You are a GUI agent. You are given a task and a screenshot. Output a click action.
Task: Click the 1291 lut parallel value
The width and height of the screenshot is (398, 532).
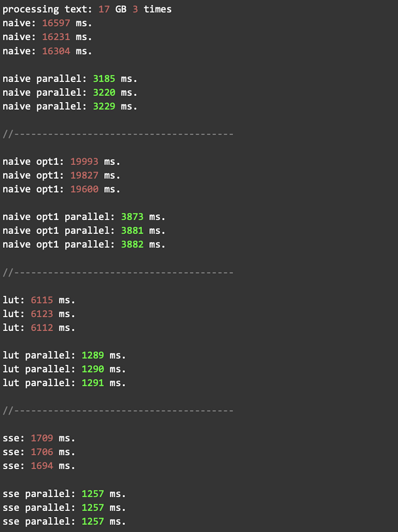[x=93, y=383]
